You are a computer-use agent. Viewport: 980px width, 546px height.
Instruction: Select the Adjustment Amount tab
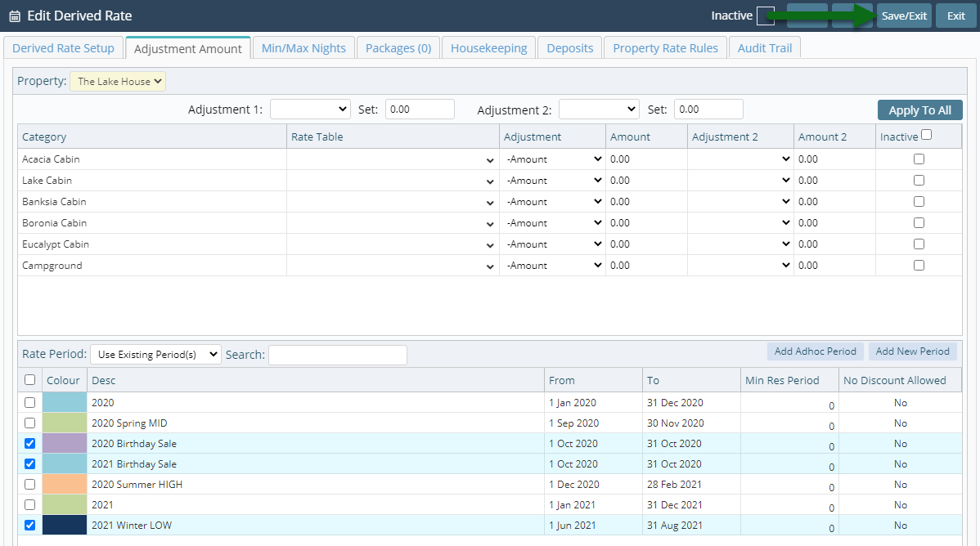pos(187,49)
